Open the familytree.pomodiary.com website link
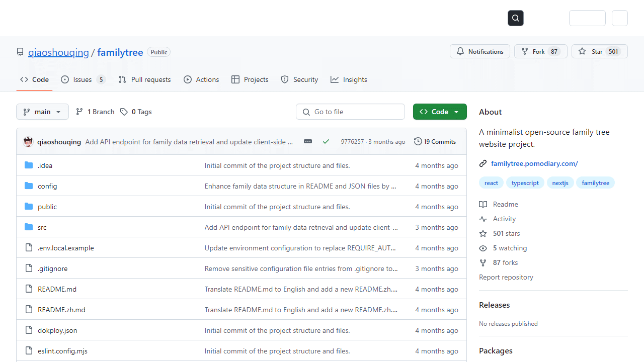This screenshot has height=362, width=644. pos(534,163)
